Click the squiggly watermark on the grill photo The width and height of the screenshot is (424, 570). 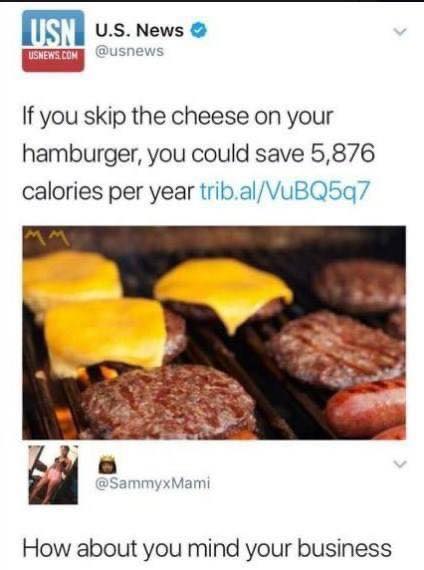point(49,237)
